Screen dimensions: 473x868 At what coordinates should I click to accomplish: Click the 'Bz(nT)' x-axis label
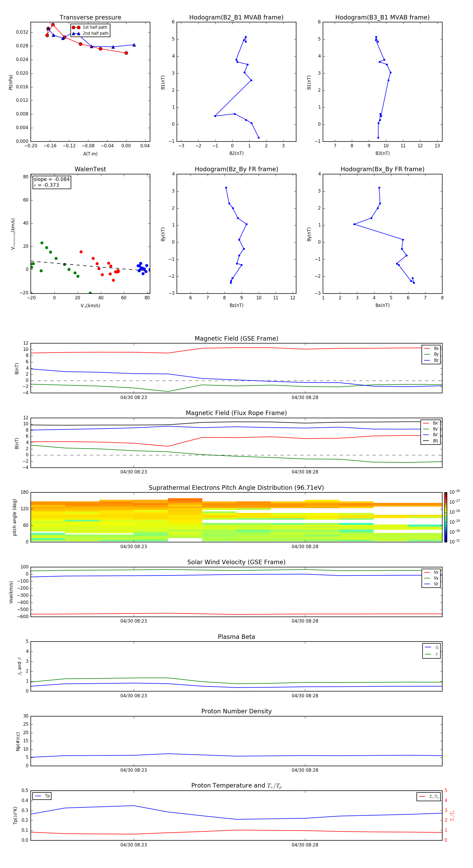point(236,305)
